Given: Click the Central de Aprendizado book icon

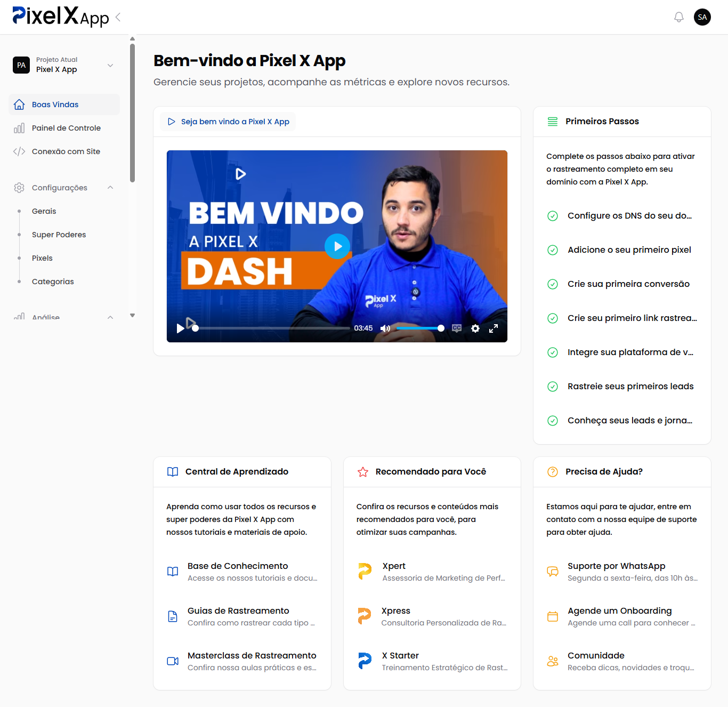Looking at the screenshot, I should coord(173,472).
